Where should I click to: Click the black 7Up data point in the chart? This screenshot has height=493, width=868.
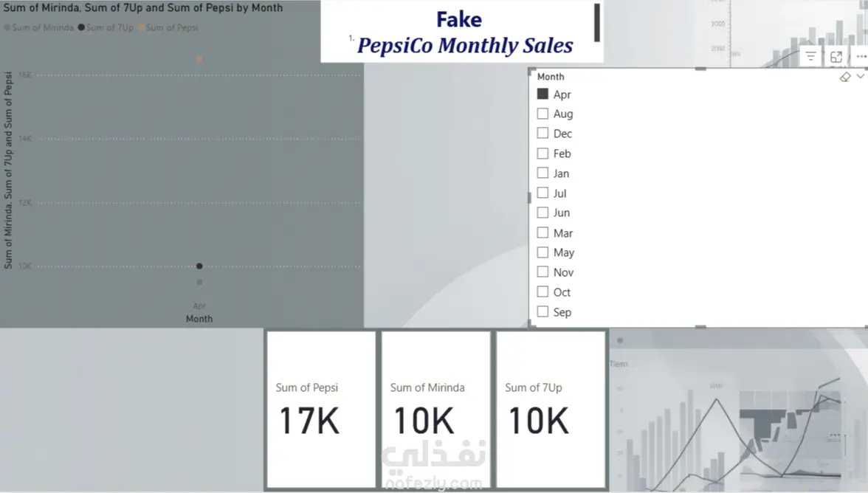pos(199,266)
